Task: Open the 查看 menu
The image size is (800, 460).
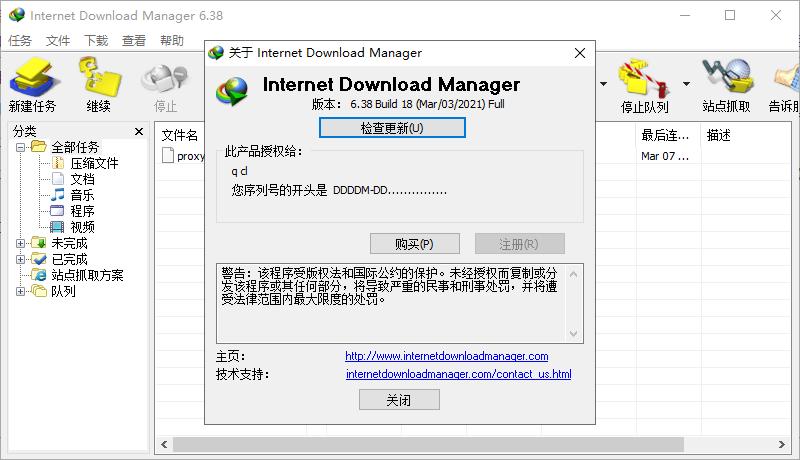Action: (x=134, y=40)
